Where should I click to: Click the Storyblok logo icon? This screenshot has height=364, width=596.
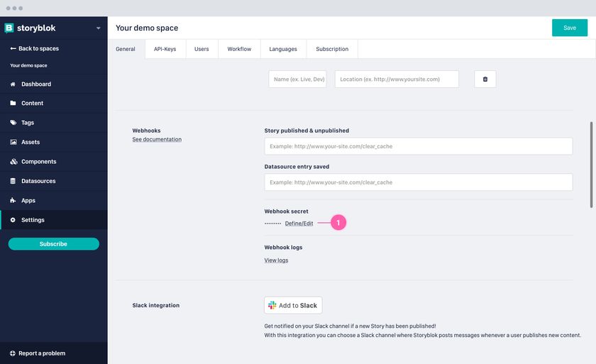point(9,28)
